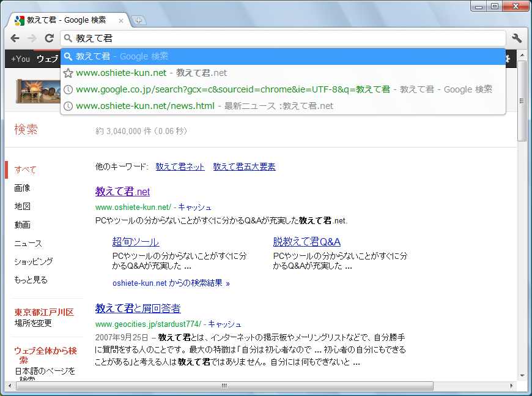Select the すべて search filter
This screenshot has width=532, height=396.
[25, 170]
